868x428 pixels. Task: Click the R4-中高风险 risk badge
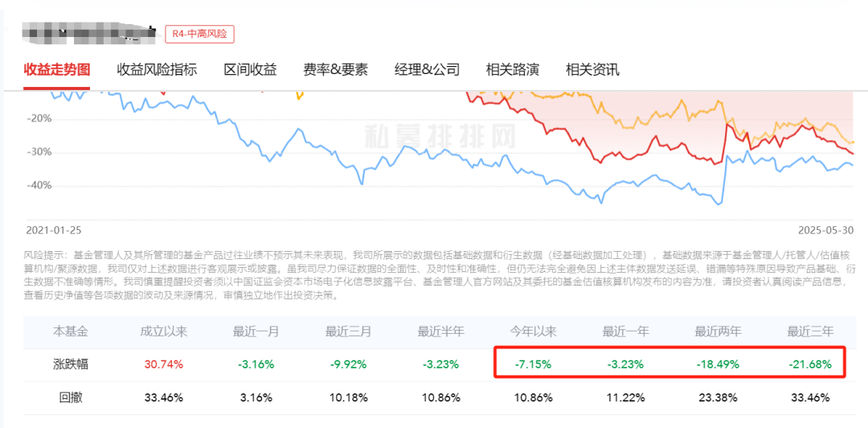click(x=200, y=34)
